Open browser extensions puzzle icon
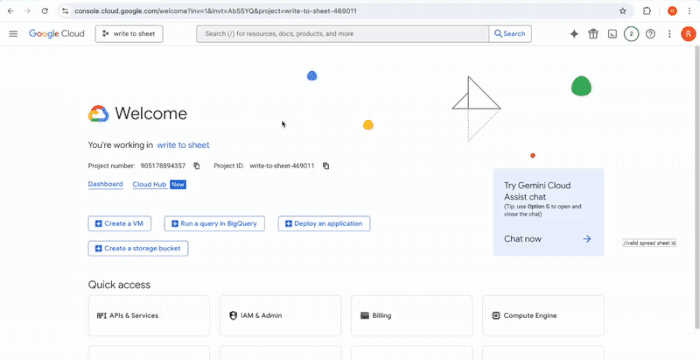The image size is (700, 360). click(646, 11)
